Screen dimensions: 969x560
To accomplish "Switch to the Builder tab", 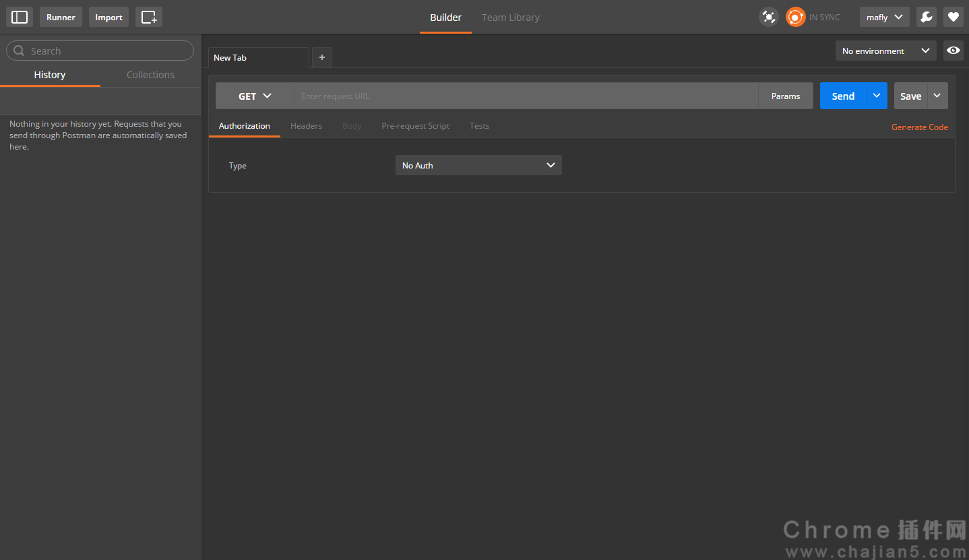I will (446, 17).
